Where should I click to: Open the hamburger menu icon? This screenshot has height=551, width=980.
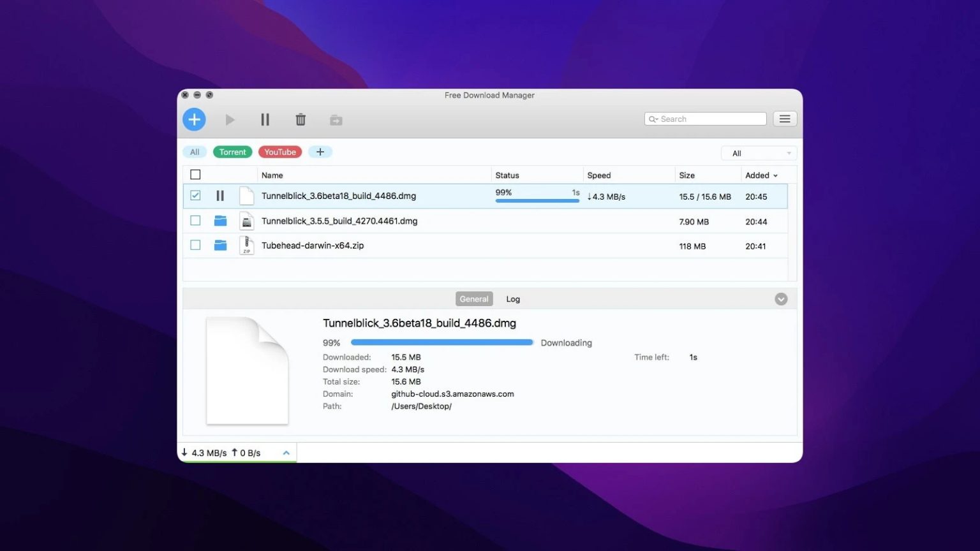(x=785, y=119)
